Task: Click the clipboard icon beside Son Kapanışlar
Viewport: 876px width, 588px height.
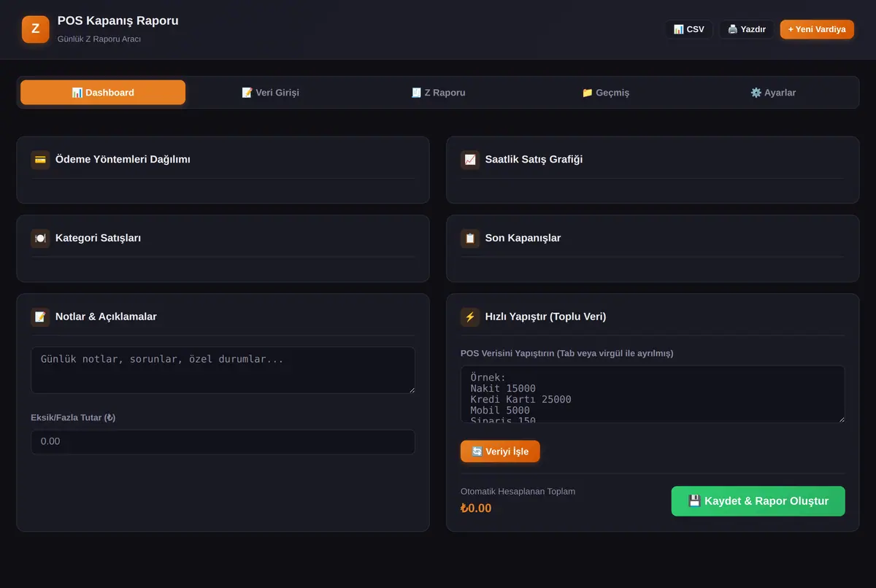Action: (470, 239)
